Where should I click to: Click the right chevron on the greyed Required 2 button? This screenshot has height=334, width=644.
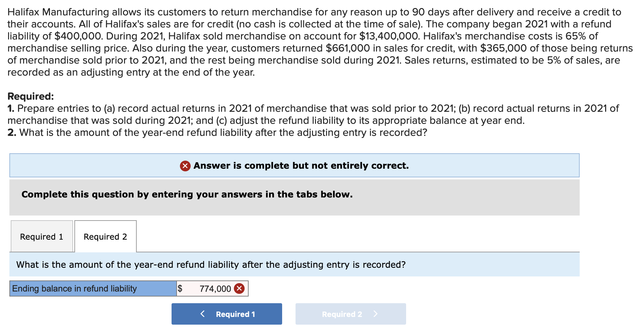(375, 314)
